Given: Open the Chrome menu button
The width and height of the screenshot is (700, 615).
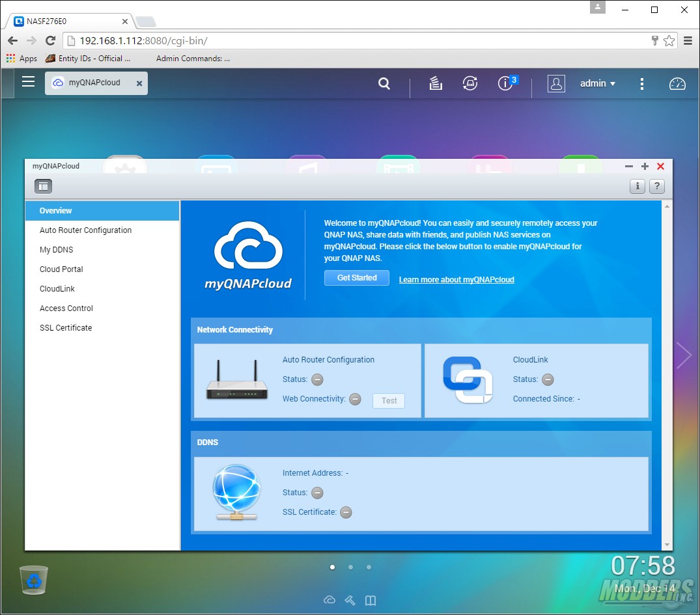Looking at the screenshot, I should 688,40.
